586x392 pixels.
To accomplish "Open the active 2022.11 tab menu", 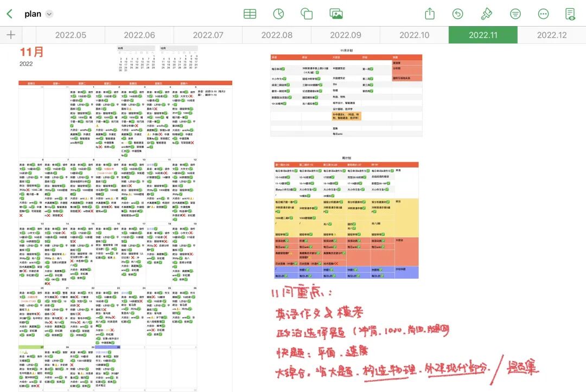I will tap(483, 35).
